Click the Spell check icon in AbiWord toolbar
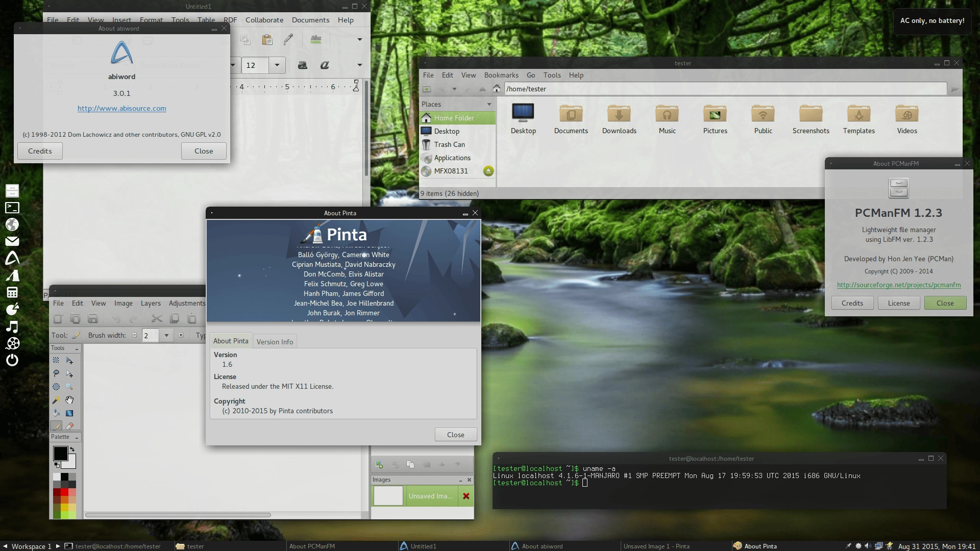Screen dimensions: 980x551 pyautogui.click(x=316, y=40)
